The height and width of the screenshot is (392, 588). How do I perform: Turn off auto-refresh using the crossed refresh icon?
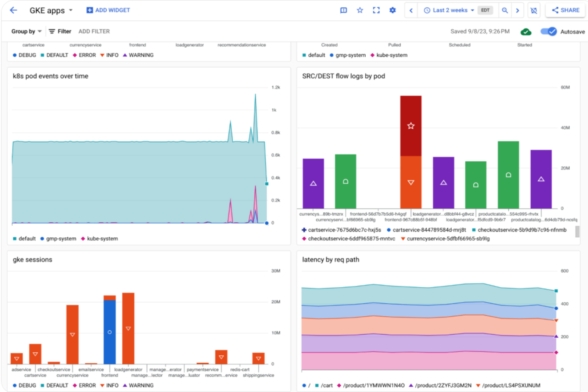coord(534,11)
